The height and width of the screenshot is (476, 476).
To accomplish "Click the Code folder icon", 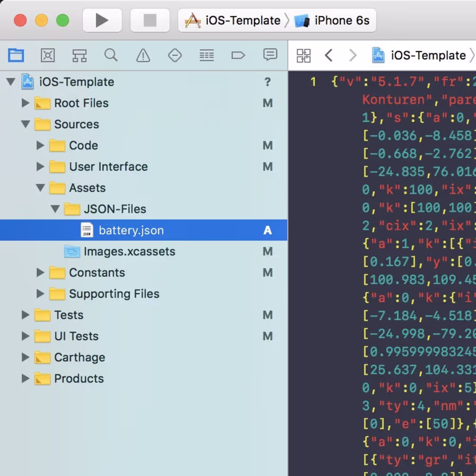I will click(57, 145).
